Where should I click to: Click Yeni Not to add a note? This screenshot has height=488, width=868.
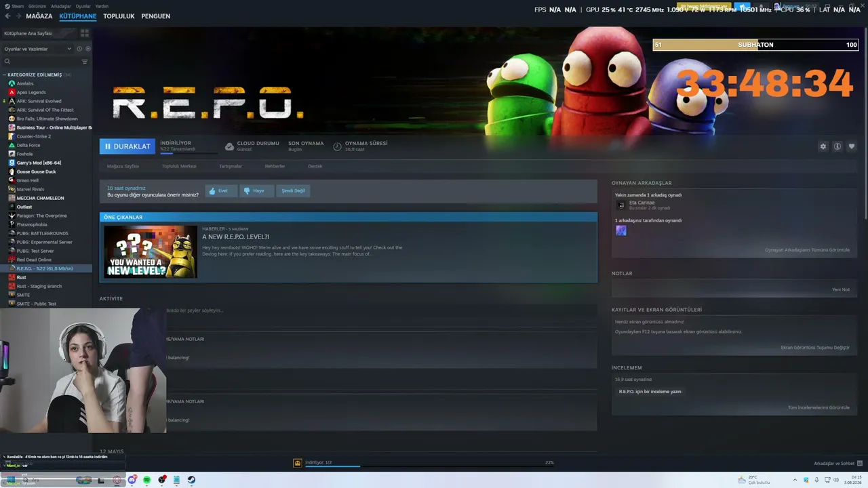(841, 289)
